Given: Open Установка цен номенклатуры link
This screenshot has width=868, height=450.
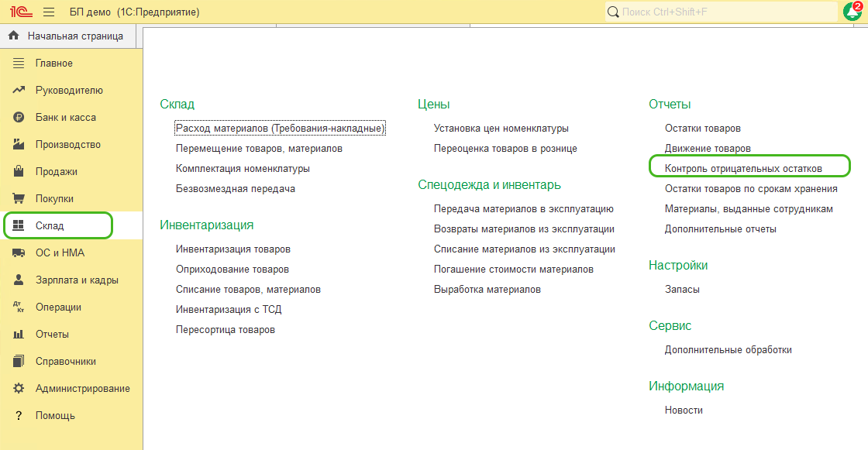Looking at the screenshot, I should (501, 129).
